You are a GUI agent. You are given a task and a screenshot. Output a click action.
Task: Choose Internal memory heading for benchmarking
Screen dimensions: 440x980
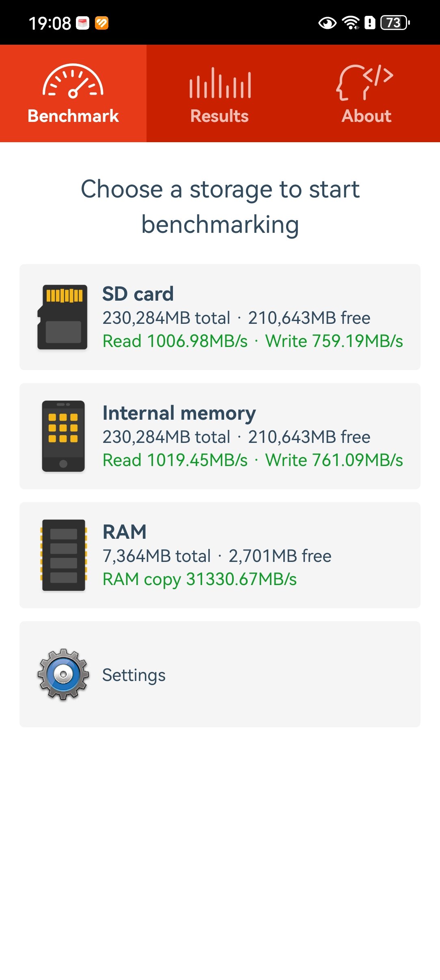[179, 413]
